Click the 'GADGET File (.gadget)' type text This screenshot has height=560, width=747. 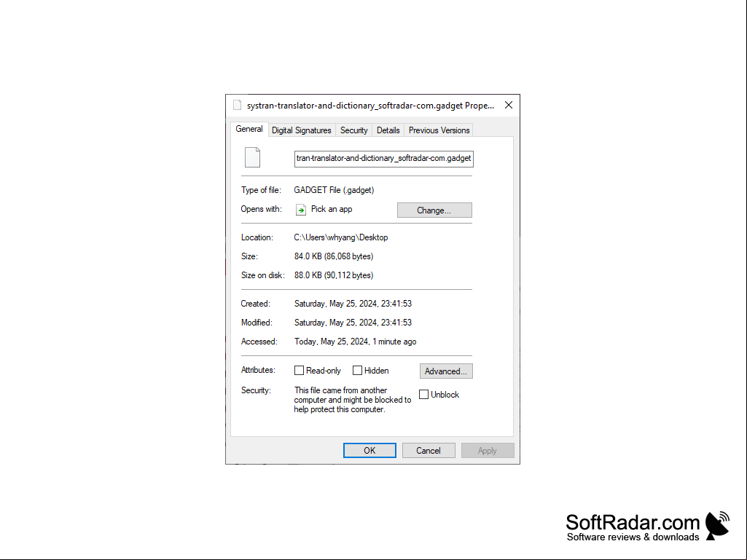click(x=334, y=190)
